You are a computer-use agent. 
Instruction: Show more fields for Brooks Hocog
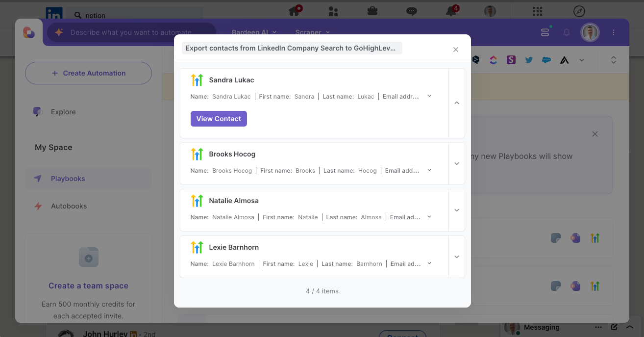429,170
